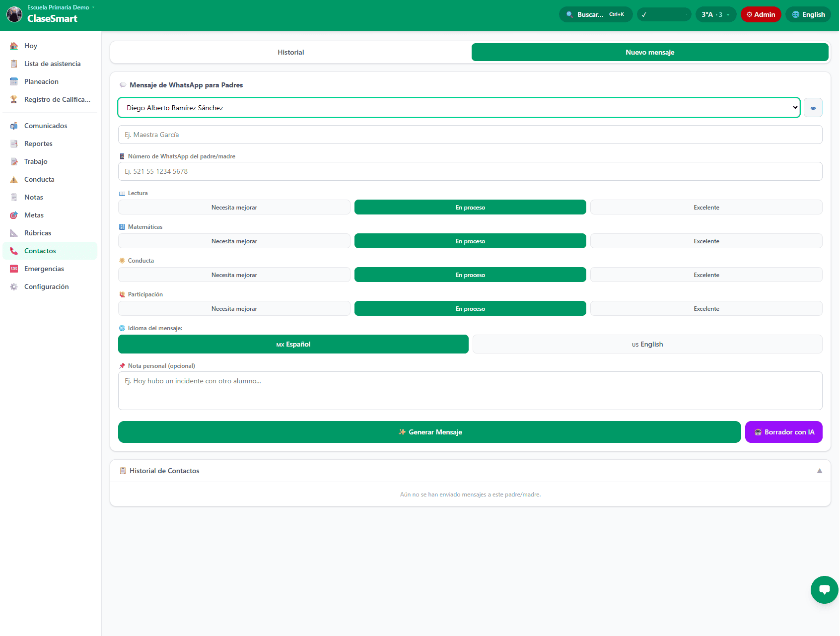Click the red Admin button
The image size is (840, 636).
761,14
